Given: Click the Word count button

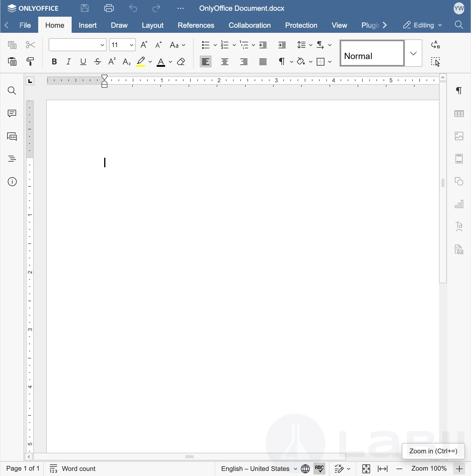Looking at the screenshot, I should (73, 469).
